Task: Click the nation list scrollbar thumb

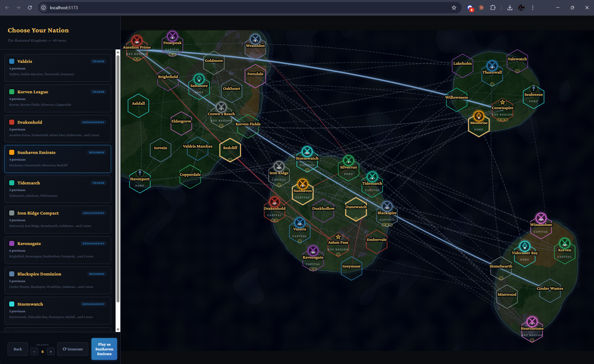Action: (x=118, y=179)
